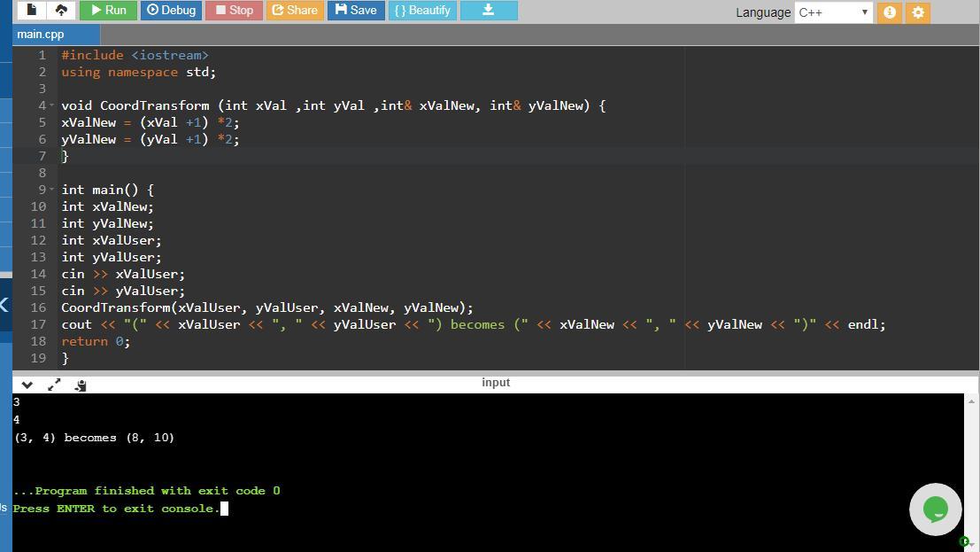
Task: Open the editor settings gear icon
Action: click(918, 12)
